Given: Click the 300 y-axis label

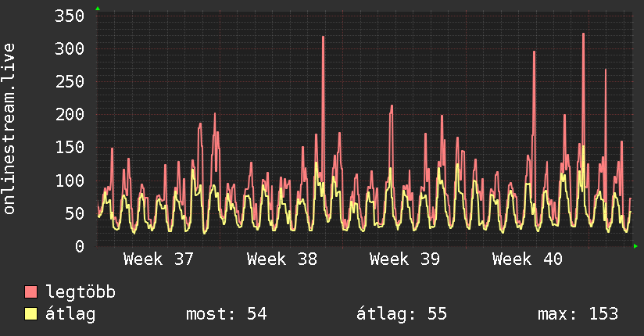Looking at the screenshot, I should point(70,49).
